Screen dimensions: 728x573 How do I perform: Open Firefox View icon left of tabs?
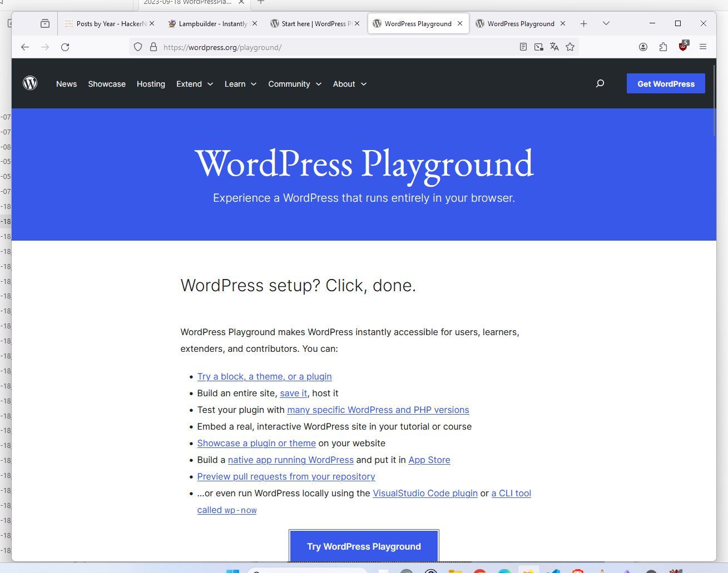coord(45,23)
